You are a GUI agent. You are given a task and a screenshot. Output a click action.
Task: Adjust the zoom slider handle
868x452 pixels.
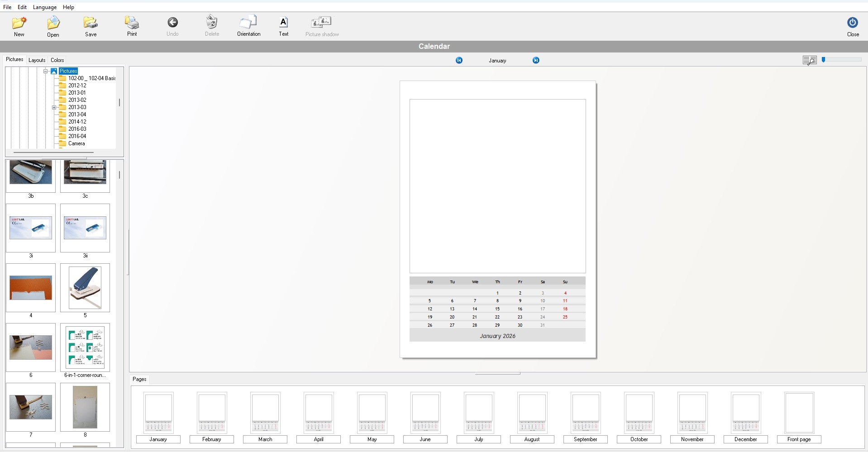[x=824, y=59]
